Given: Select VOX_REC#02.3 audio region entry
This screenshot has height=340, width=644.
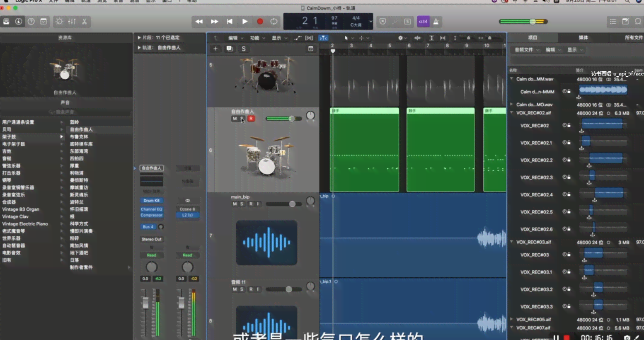Looking at the screenshot, I should click(536, 177).
